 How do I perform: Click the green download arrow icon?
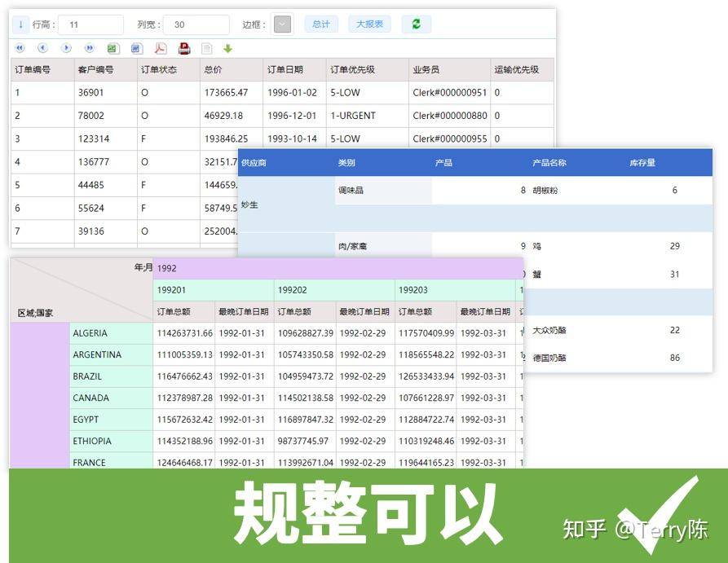(227, 48)
